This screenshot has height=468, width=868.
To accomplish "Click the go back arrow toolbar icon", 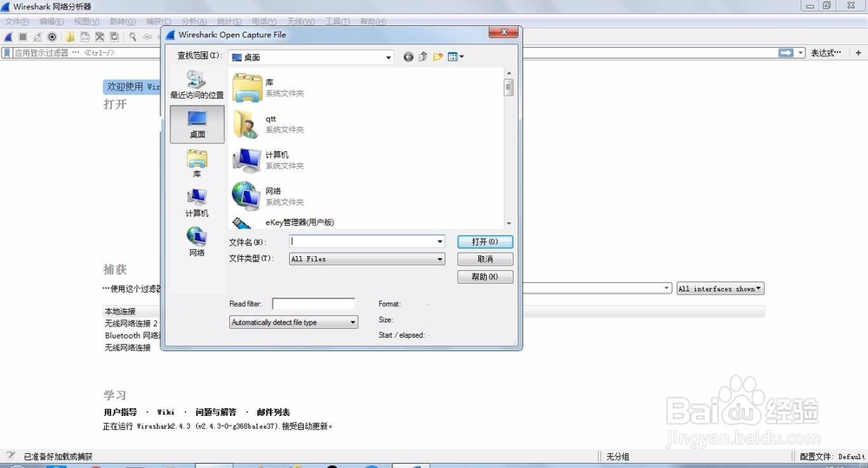I will pos(148,37).
